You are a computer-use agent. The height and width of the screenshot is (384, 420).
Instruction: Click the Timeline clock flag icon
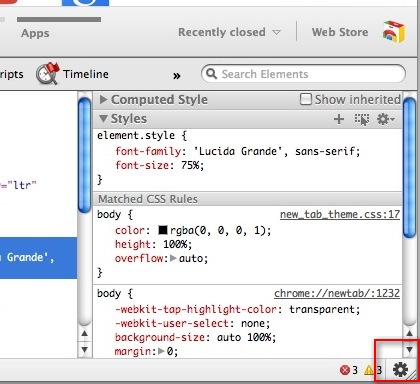[47, 73]
